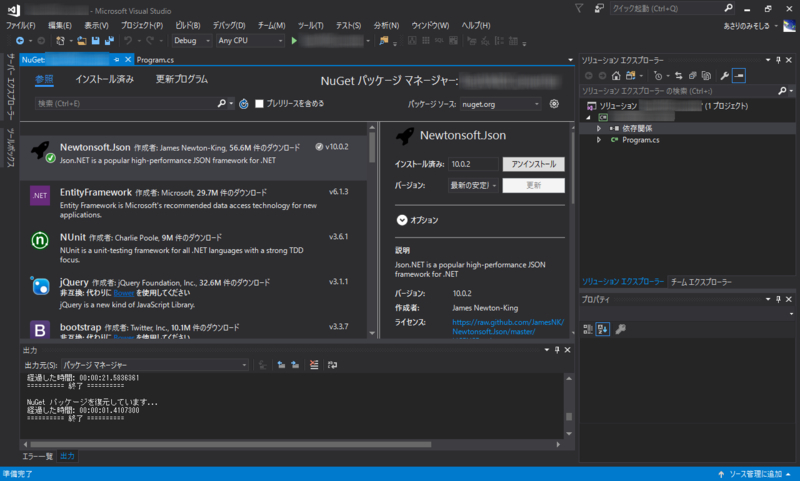
Task: Click Show All Files icon in Solution Explorer
Action: (706, 76)
